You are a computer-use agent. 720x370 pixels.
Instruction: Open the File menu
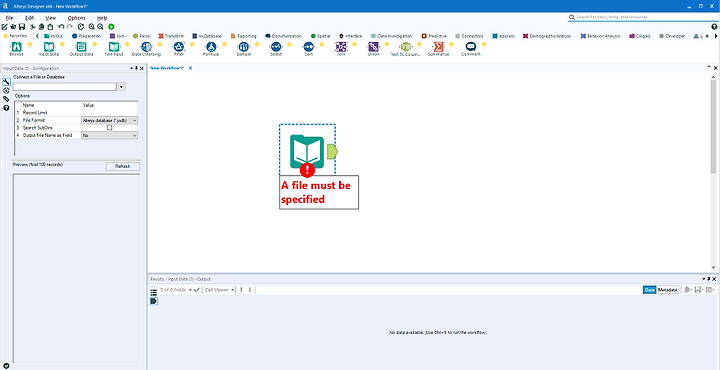10,18
